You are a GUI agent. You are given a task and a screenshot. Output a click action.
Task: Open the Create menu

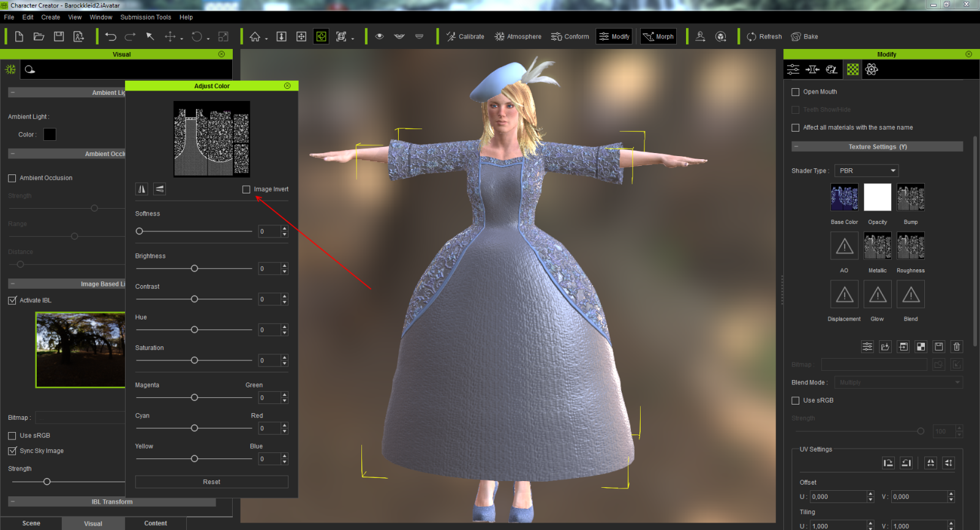click(x=51, y=17)
